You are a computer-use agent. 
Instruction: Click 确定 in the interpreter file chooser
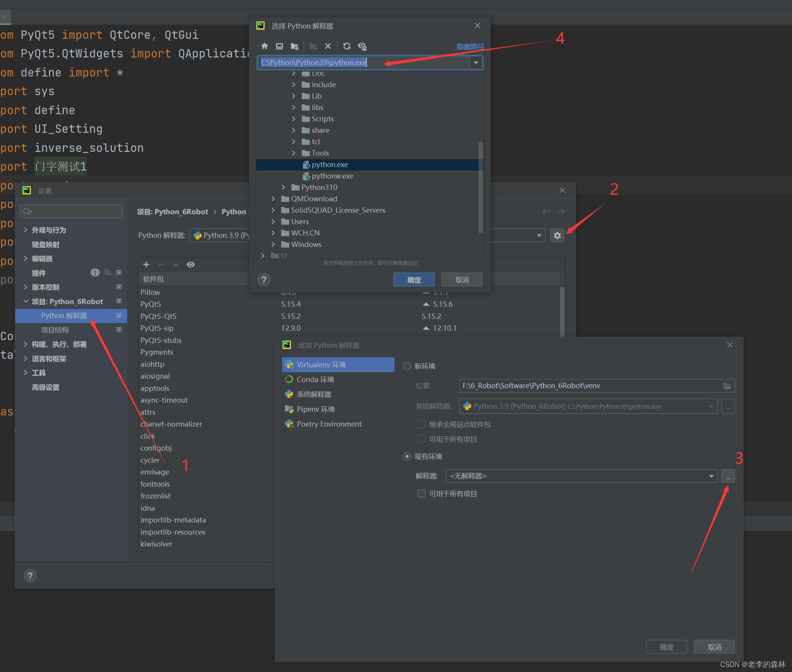pyautogui.click(x=414, y=280)
